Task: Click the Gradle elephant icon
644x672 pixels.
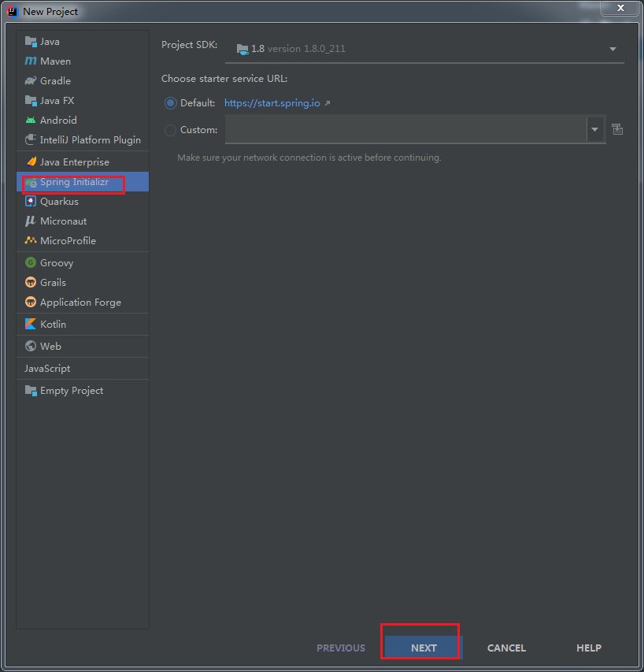Action: tap(31, 80)
